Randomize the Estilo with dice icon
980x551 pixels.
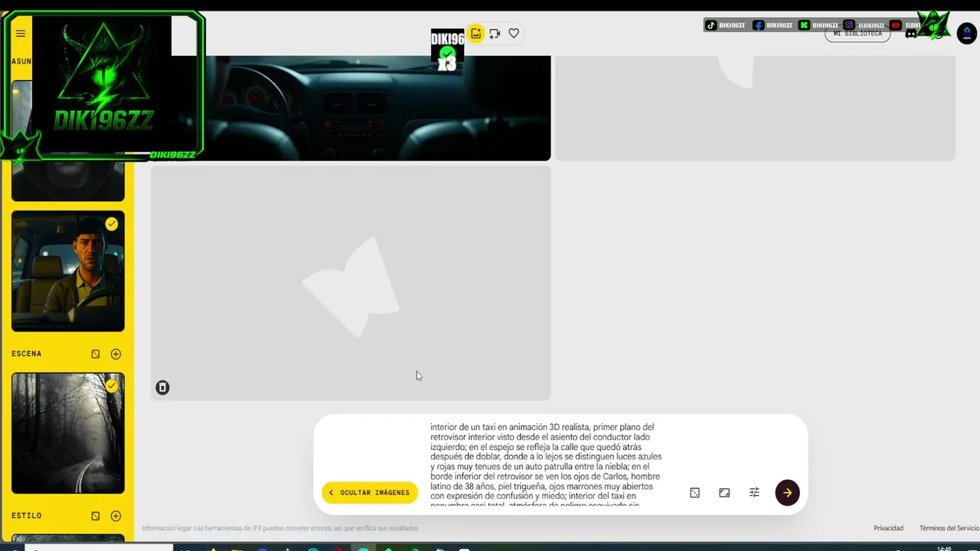click(96, 516)
